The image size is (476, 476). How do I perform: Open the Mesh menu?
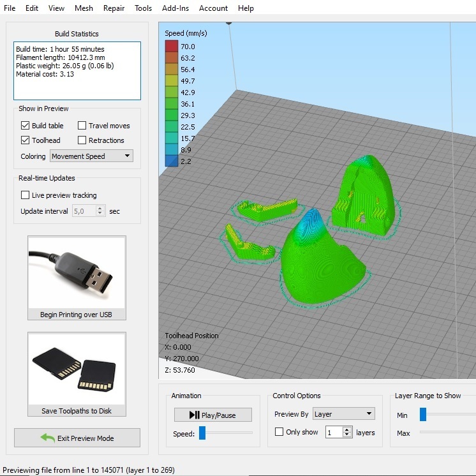84,8
